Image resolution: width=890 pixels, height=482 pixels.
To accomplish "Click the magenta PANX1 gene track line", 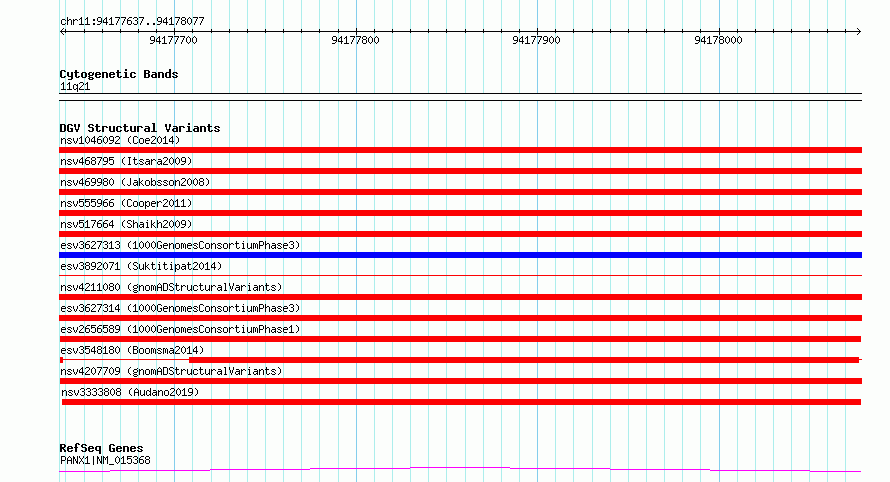I will (x=460, y=469).
